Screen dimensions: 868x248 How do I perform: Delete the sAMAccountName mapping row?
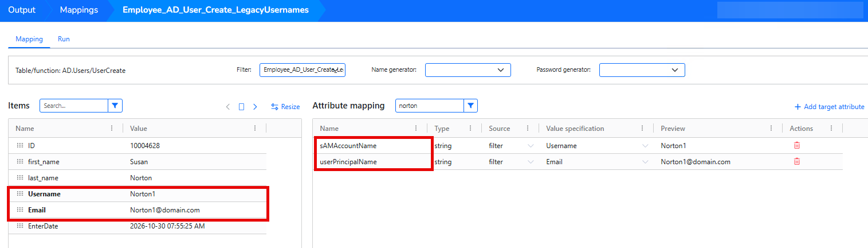coord(796,145)
